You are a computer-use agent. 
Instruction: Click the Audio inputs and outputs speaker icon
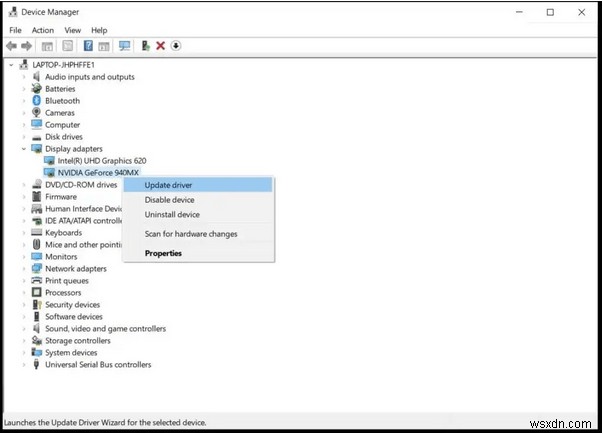click(37, 77)
